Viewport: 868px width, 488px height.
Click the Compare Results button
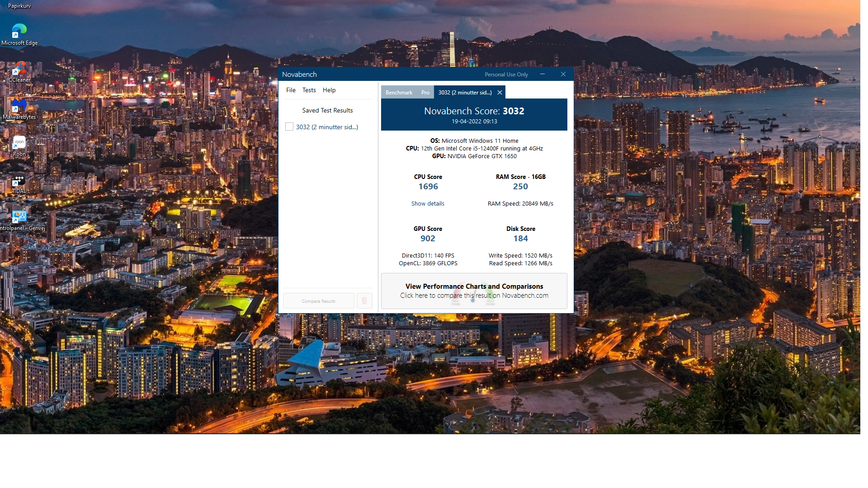(x=319, y=301)
